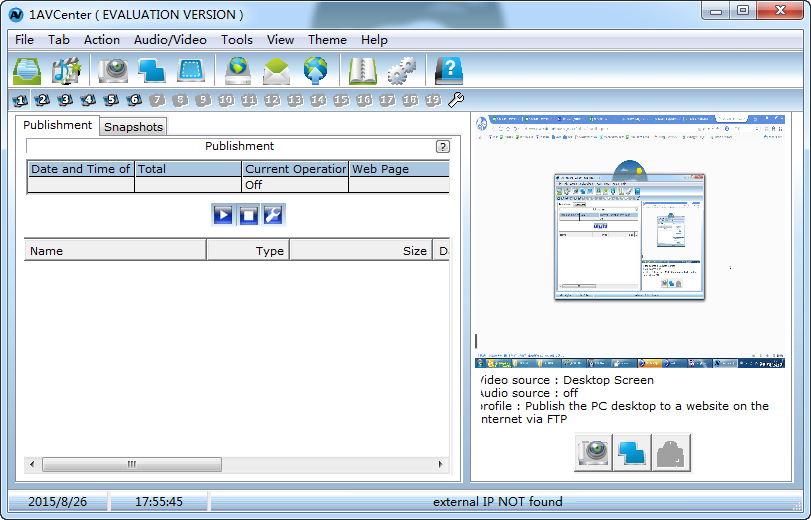Viewport: 811px width, 520px height.
Task: Choose the screen region selection toolbar icon
Action: point(191,70)
